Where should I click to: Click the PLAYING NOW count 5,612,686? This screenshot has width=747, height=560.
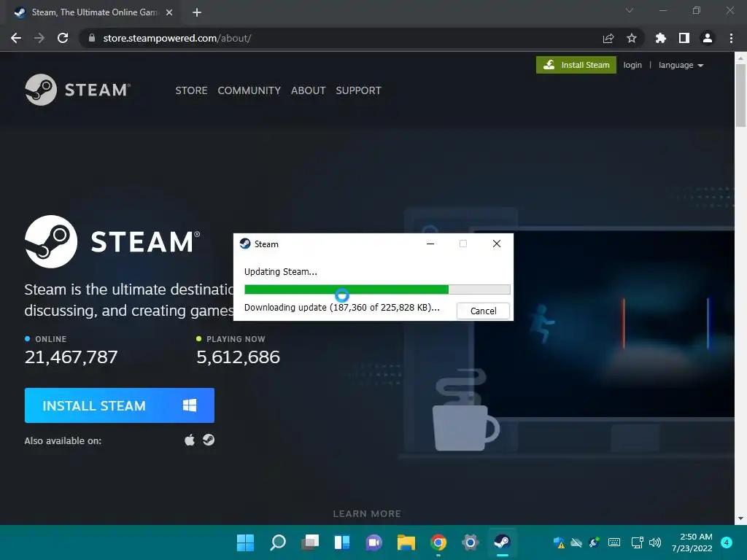[x=239, y=357]
